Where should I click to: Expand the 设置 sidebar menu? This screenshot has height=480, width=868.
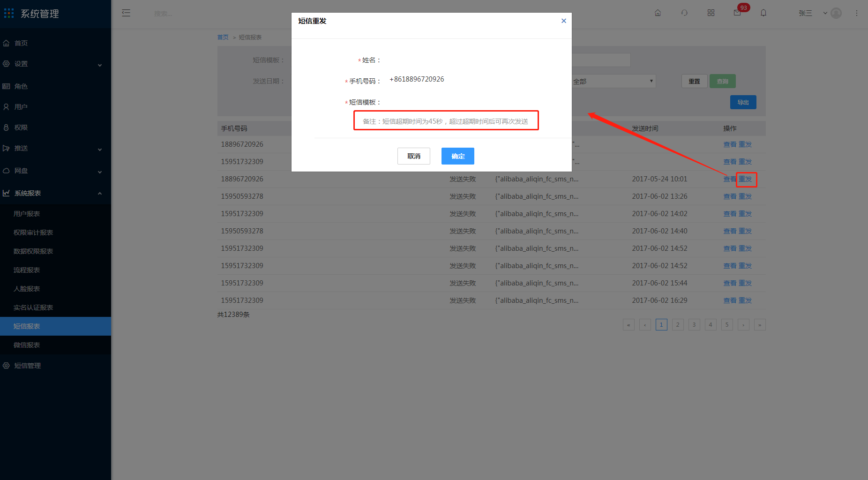coord(55,64)
